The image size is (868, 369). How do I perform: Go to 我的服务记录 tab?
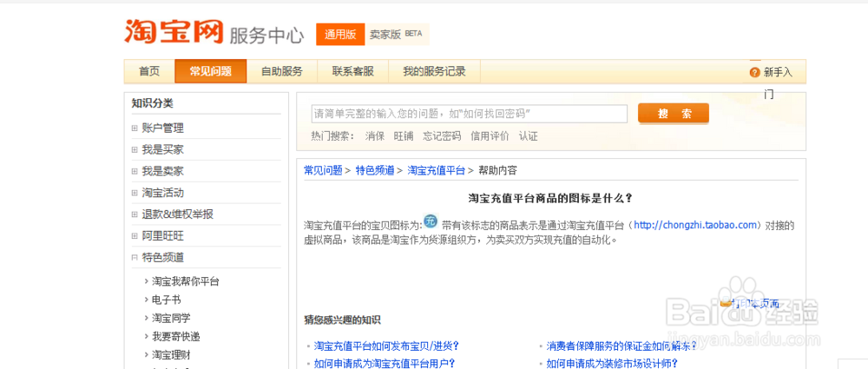(x=434, y=71)
